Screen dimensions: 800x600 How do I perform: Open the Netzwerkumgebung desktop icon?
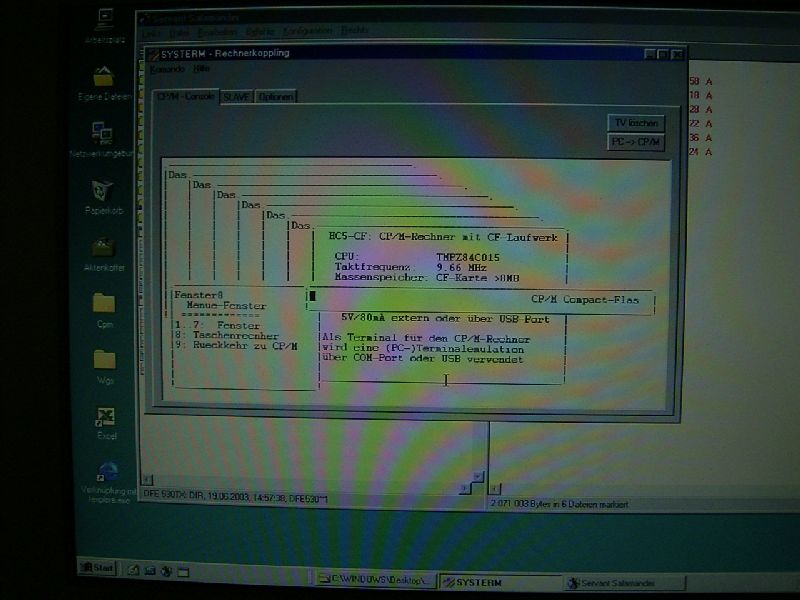click(x=102, y=133)
